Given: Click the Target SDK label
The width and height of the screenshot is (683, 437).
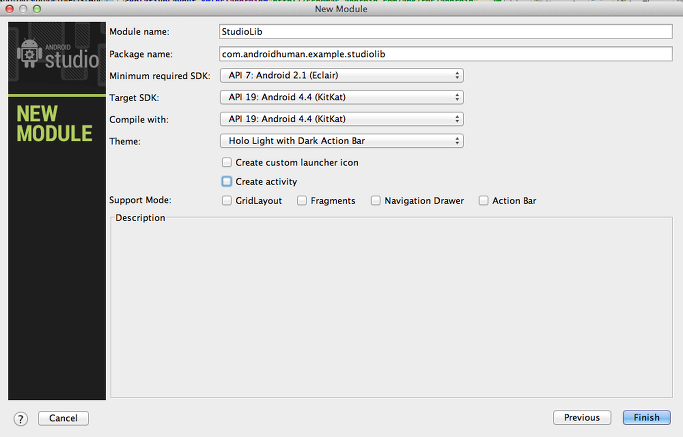Looking at the screenshot, I should click(134, 98).
